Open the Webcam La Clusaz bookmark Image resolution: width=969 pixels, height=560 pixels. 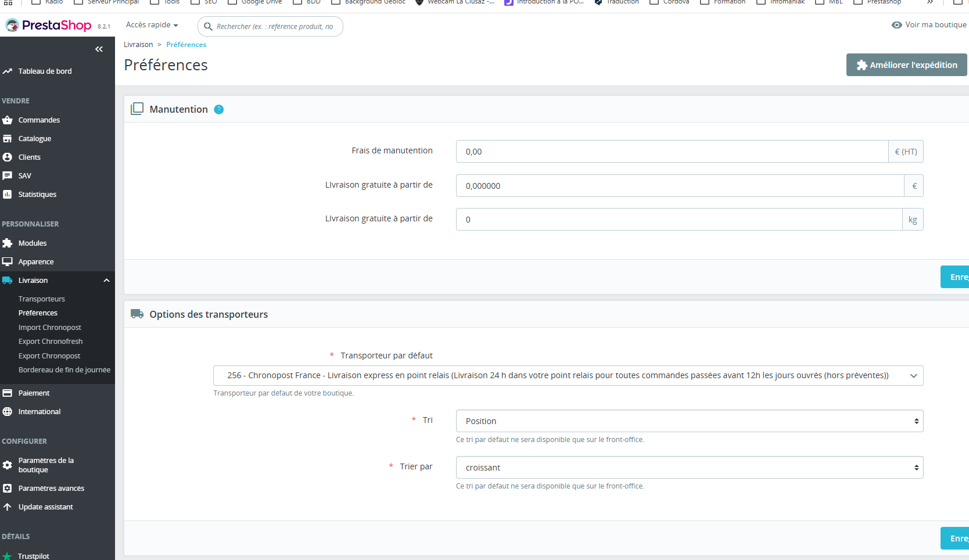(455, 2)
